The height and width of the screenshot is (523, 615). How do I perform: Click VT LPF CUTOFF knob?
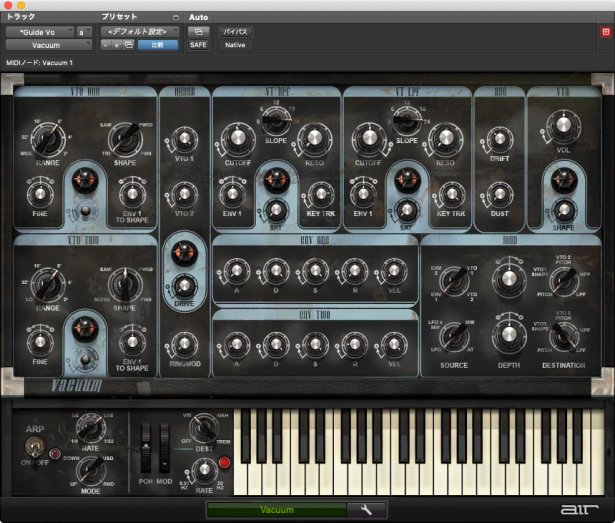tap(369, 138)
